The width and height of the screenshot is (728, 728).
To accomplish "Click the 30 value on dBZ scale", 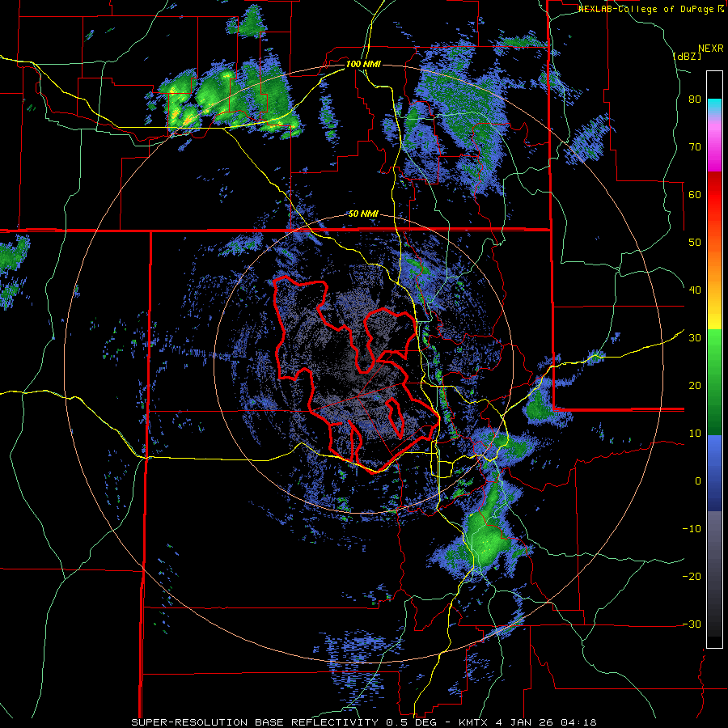I will coord(695,338).
